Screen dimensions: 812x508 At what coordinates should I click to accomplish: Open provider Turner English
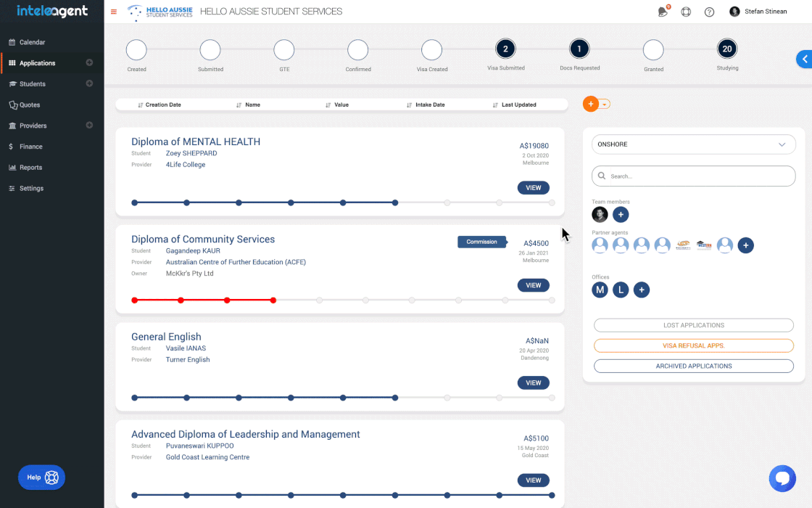(x=188, y=359)
